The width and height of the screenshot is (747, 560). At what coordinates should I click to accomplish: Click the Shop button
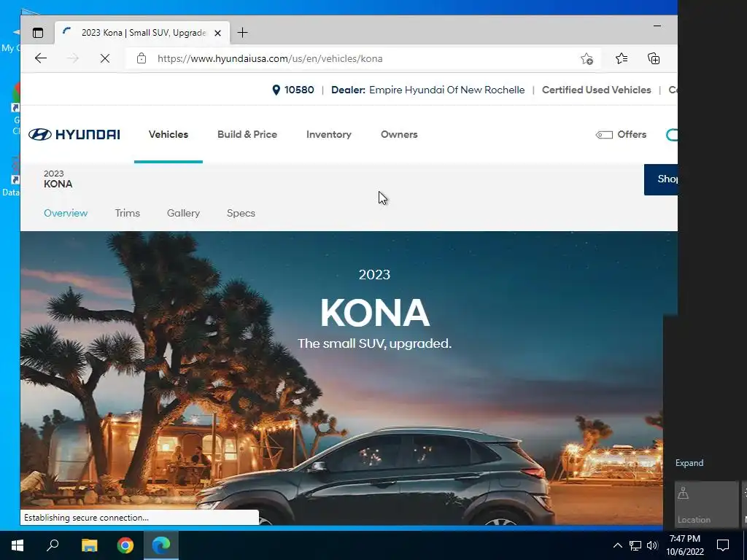(x=661, y=179)
